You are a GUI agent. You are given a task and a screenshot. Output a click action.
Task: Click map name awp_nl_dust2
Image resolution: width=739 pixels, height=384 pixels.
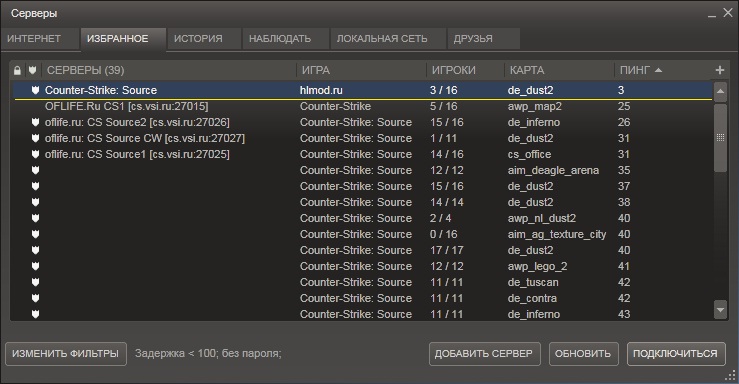[x=542, y=219]
